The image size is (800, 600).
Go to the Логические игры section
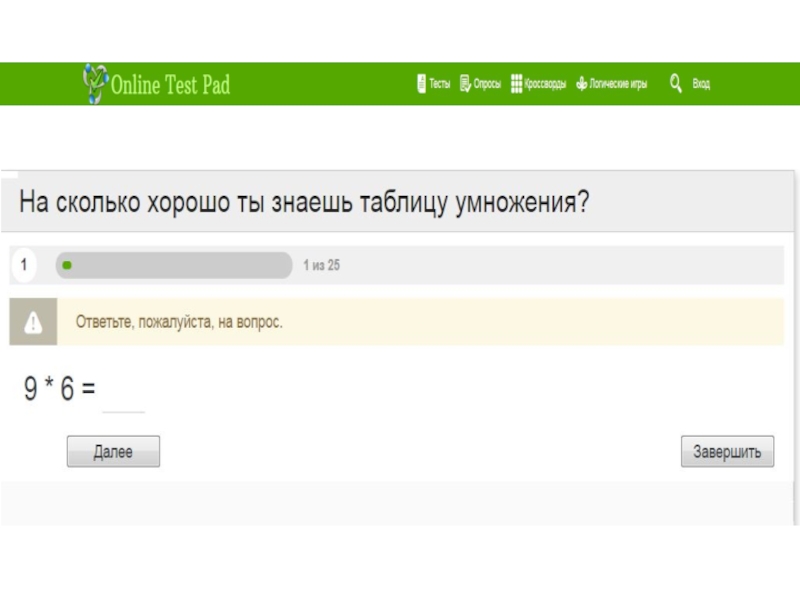coord(618,84)
